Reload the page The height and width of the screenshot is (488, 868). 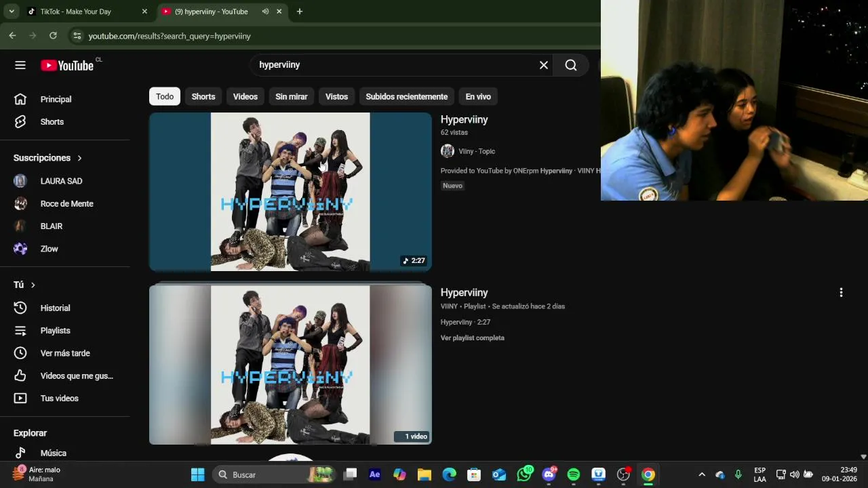[x=53, y=36]
